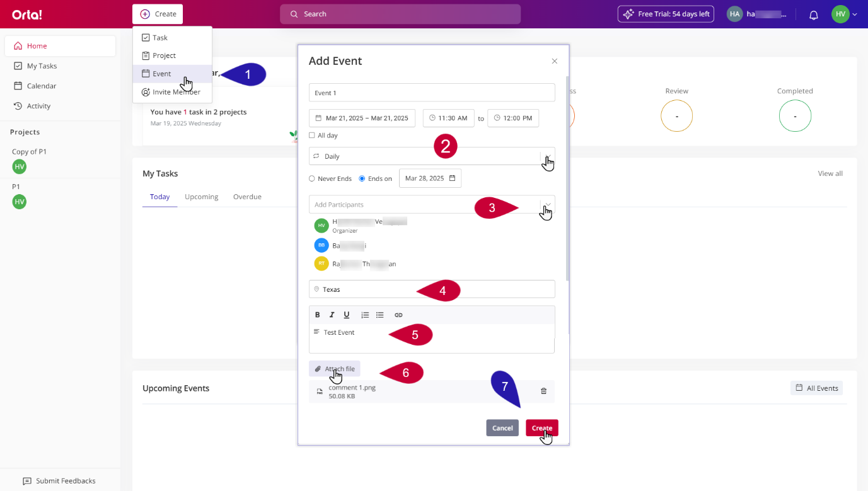Check the All day checkbox
Image resolution: width=868 pixels, height=491 pixels.
tap(312, 136)
